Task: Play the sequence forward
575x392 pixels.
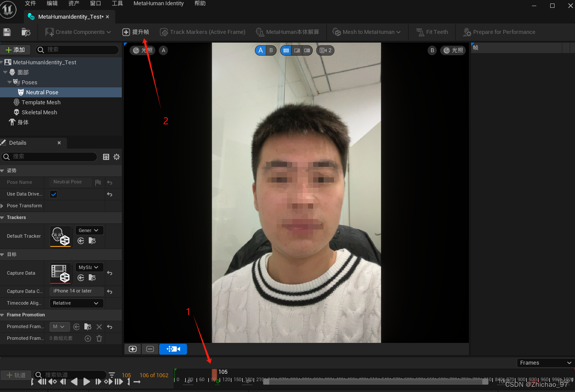Action: 87,382
